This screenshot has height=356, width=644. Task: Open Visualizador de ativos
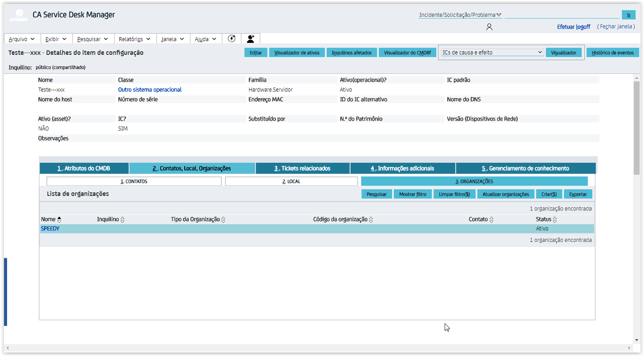[297, 53]
